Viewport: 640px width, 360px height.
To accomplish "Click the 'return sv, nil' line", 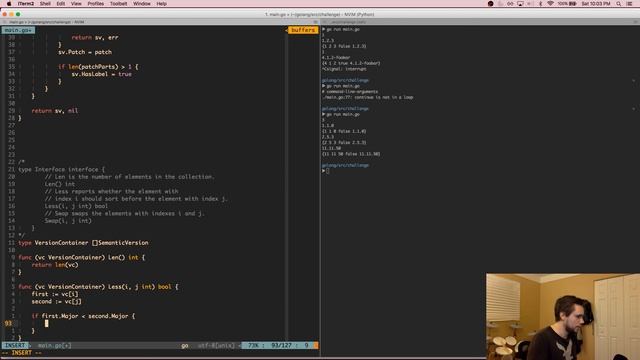I will (x=55, y=111).
